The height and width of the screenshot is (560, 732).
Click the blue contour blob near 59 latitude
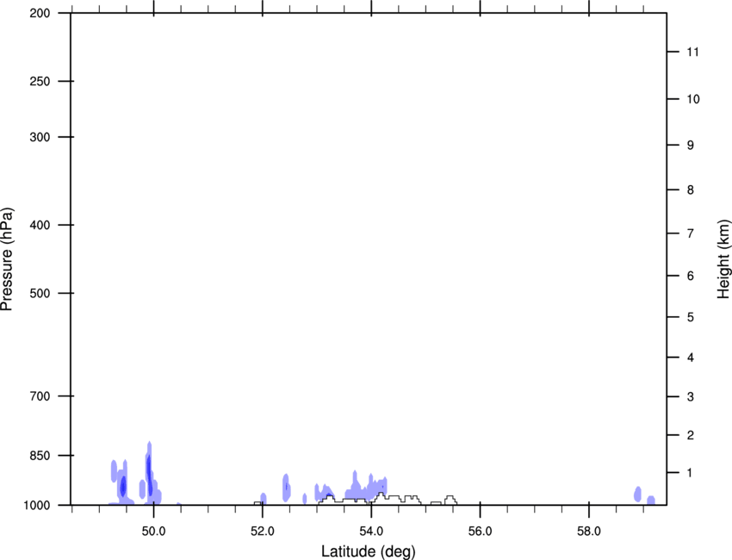(x=637, y=494)
